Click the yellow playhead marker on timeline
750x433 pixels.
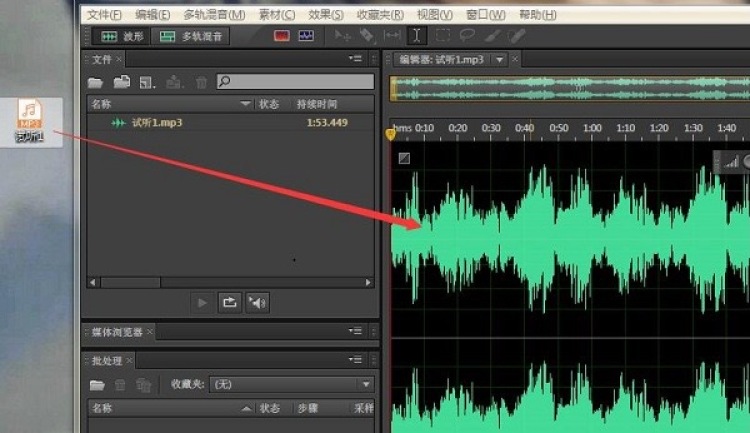390,134
